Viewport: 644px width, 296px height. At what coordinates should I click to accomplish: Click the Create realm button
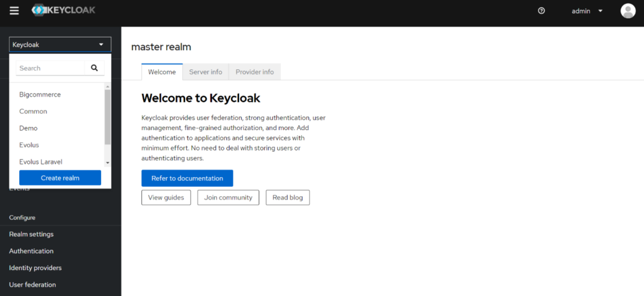(x=60, y=178)
